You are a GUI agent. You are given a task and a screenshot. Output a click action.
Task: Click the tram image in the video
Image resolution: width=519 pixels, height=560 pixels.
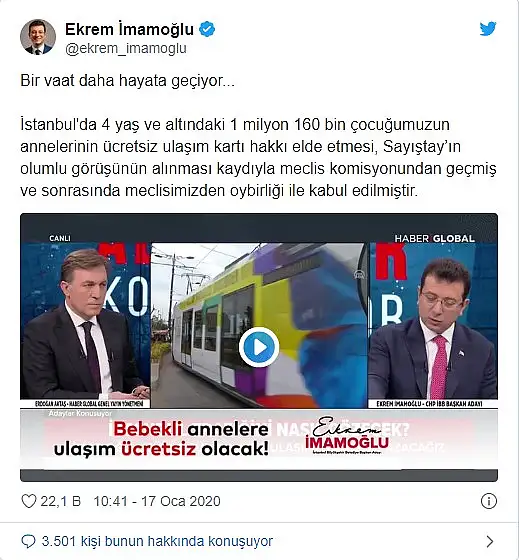259,325
